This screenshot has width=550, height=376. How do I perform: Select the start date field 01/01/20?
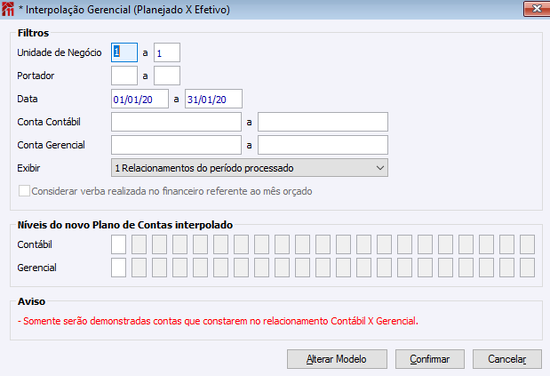coord(140,99)
